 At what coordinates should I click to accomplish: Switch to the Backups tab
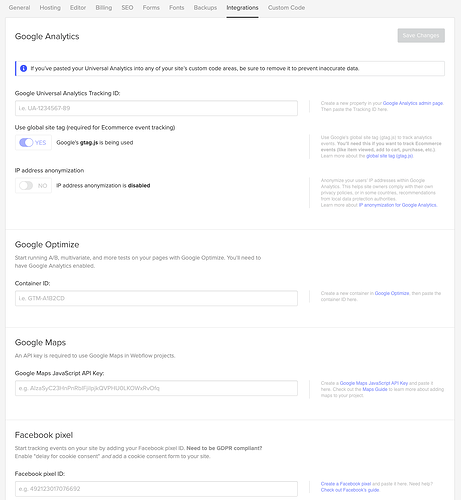pos(205,8)
